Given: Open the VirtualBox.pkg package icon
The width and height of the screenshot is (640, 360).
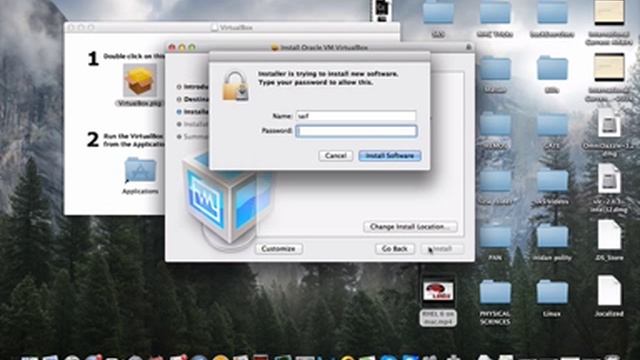Looking at the screenshot, I should [140, 81].
